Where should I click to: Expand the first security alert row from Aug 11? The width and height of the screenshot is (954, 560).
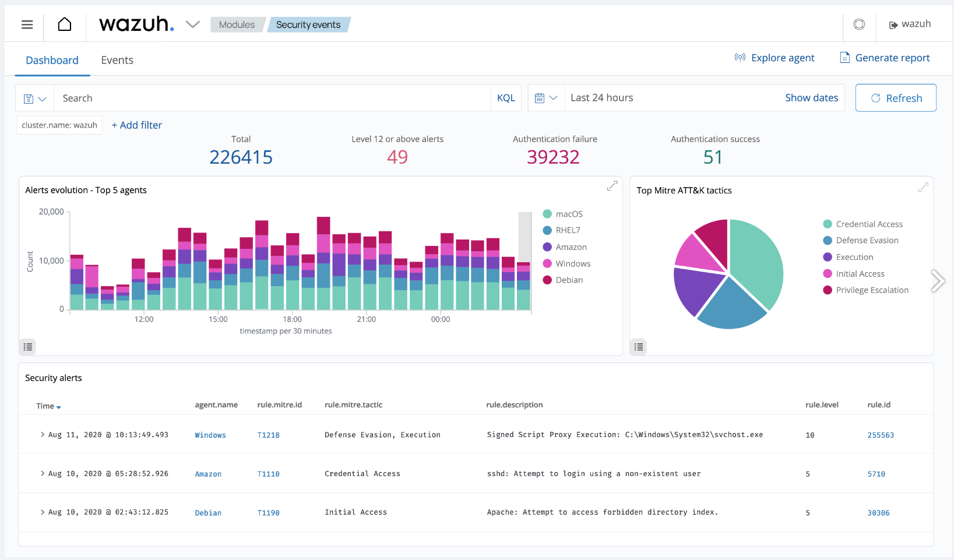[x=42, y=434]
